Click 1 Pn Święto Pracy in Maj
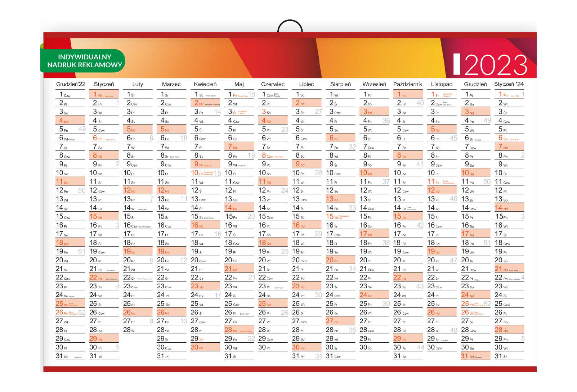 coord(239,94)
